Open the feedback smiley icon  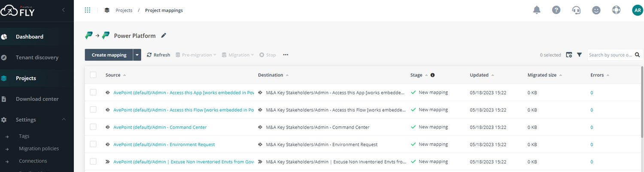(x=596, y=10)
